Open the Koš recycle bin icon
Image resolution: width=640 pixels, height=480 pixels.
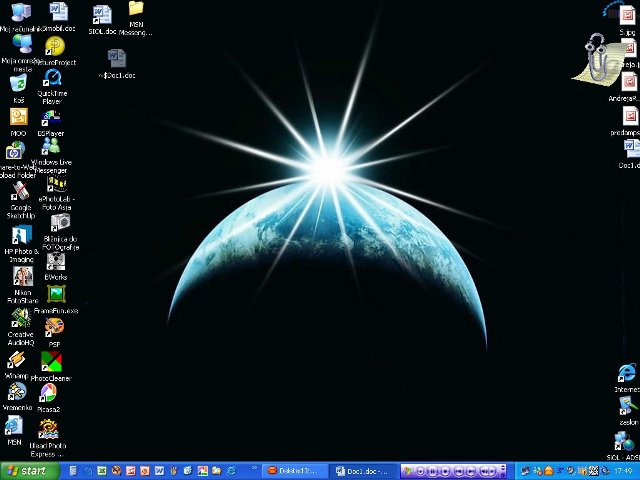[19, 83]
